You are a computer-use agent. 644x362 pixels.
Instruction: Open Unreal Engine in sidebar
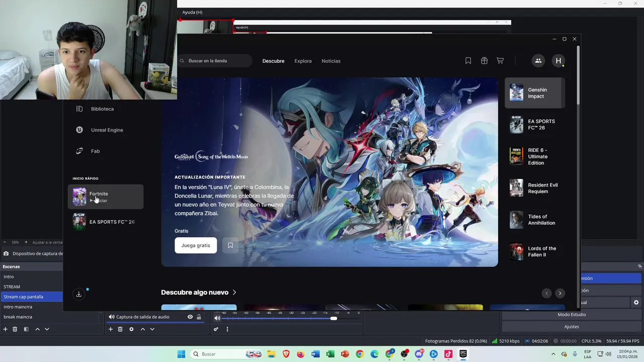(106, 130)
